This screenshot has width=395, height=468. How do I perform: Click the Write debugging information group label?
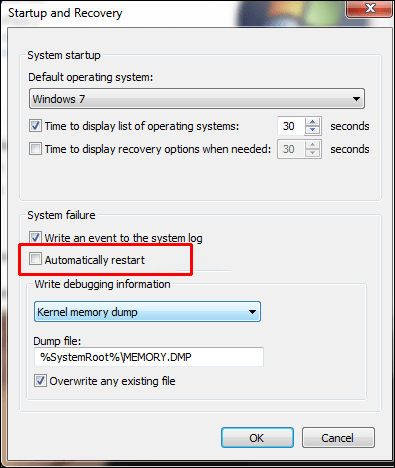tap(102, 284)
